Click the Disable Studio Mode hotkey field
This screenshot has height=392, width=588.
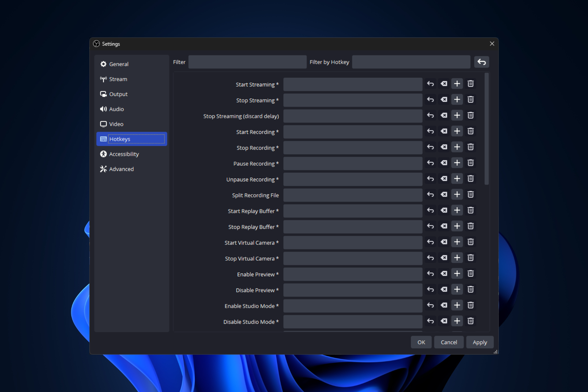(x=353, y=322)
